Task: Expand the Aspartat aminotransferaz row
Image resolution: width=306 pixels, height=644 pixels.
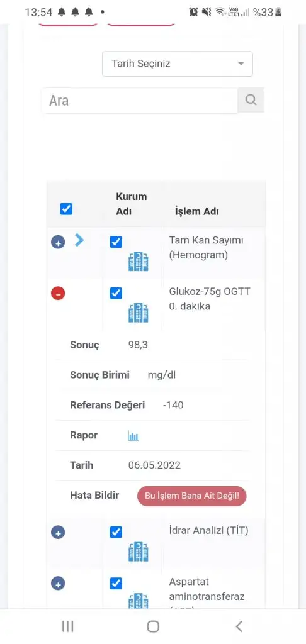Action: point(58,584)
